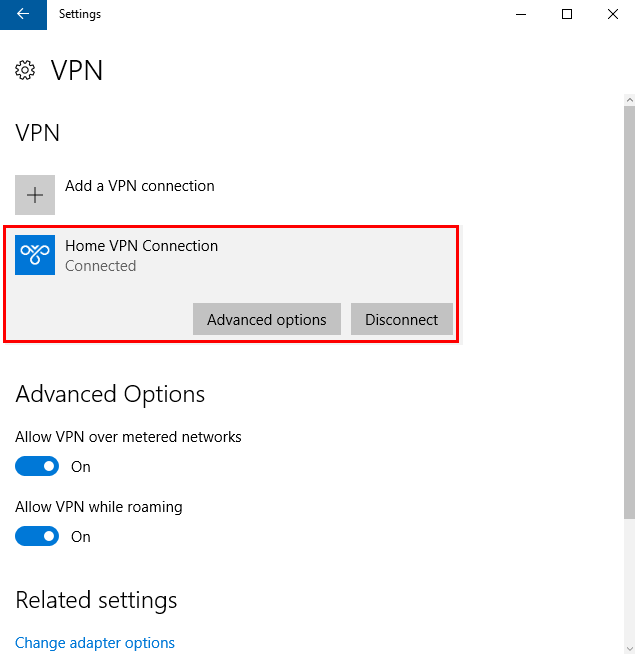
Task: Minimize the Settings window
Action: (520, 14)
